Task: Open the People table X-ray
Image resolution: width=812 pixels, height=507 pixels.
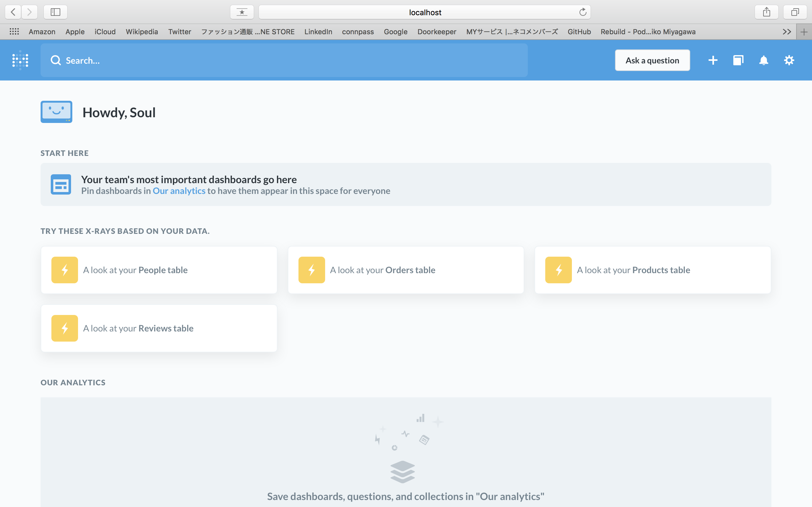Action: pyautogui.click(x=159, y=270)
